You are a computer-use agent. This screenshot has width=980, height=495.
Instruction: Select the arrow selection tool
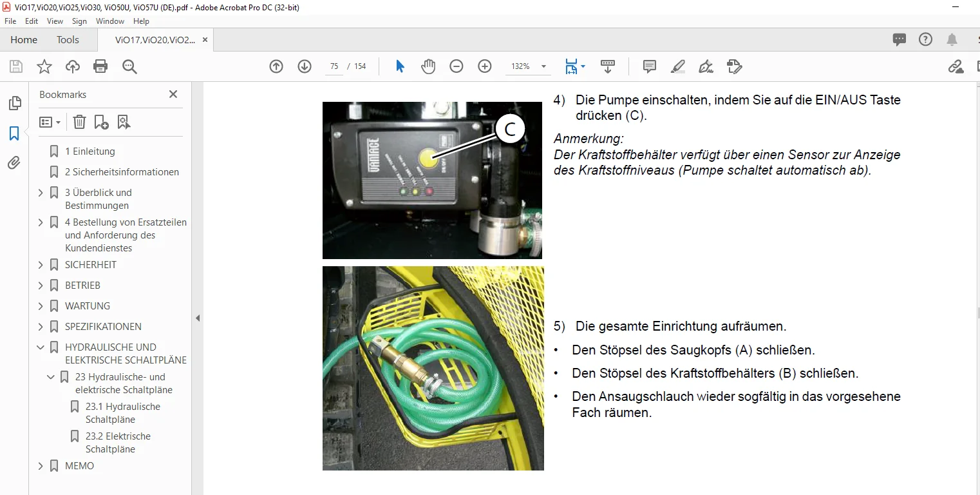(400, 66)
